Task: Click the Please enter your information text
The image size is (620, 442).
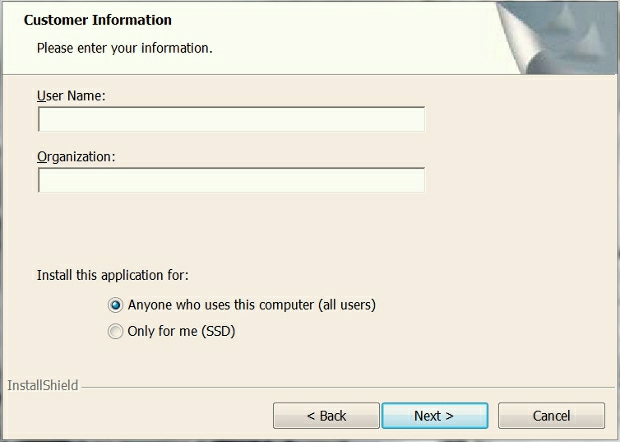Action: pyautogui.click(x=124, y=47)
